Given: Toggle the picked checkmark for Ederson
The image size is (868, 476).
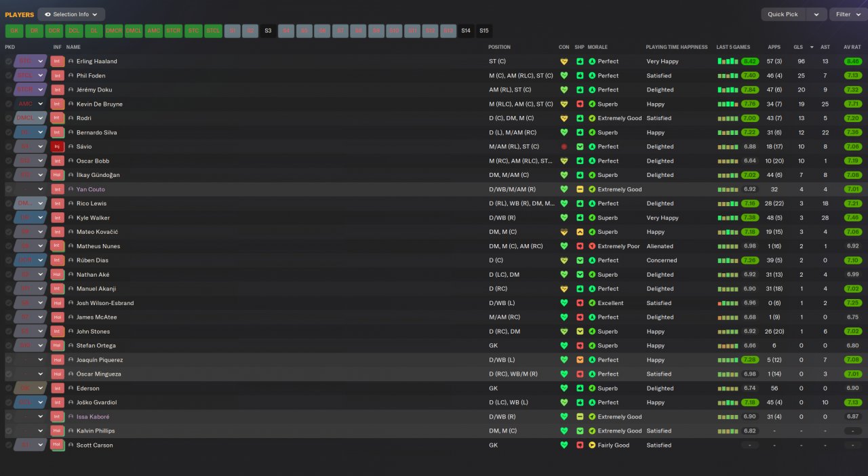Looking at the screenshot, I should [x=9, y=389].
